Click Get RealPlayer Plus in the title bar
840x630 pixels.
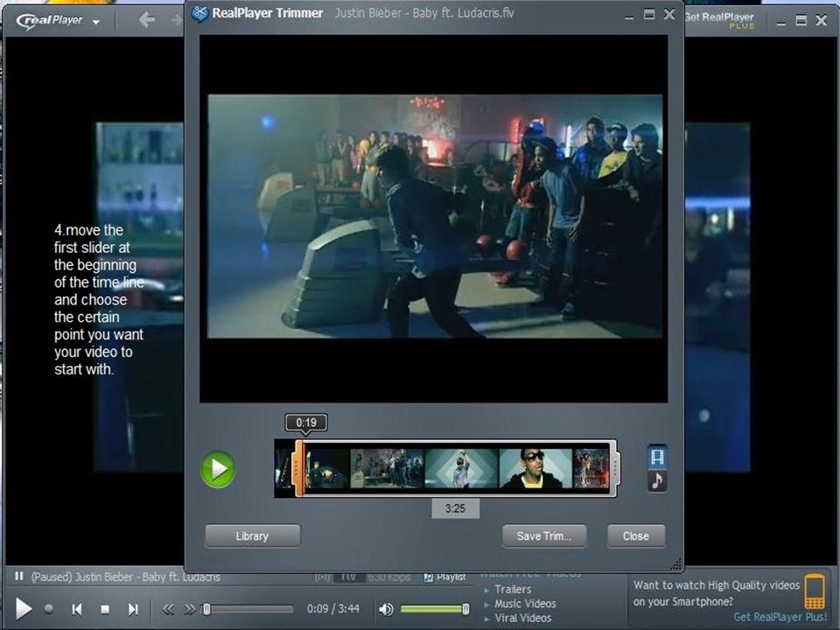719,20
